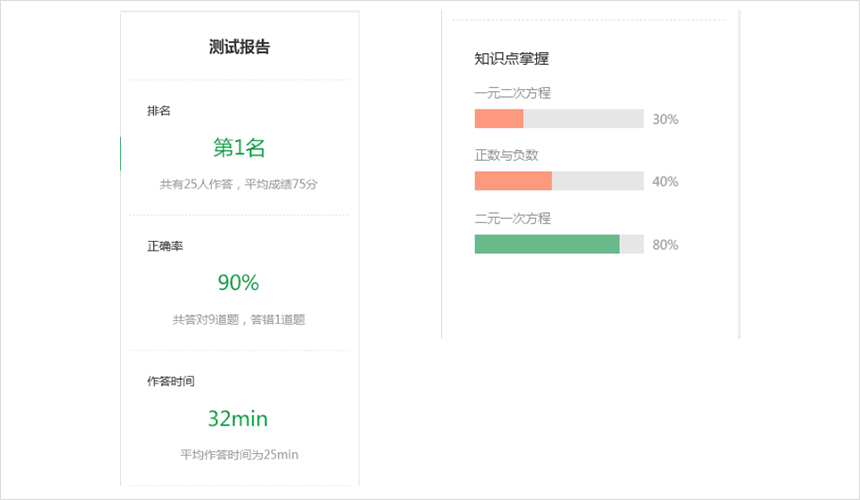The image size is (860, 500).
Task: Select the 正确率 section label
Action: click(165, 246)
